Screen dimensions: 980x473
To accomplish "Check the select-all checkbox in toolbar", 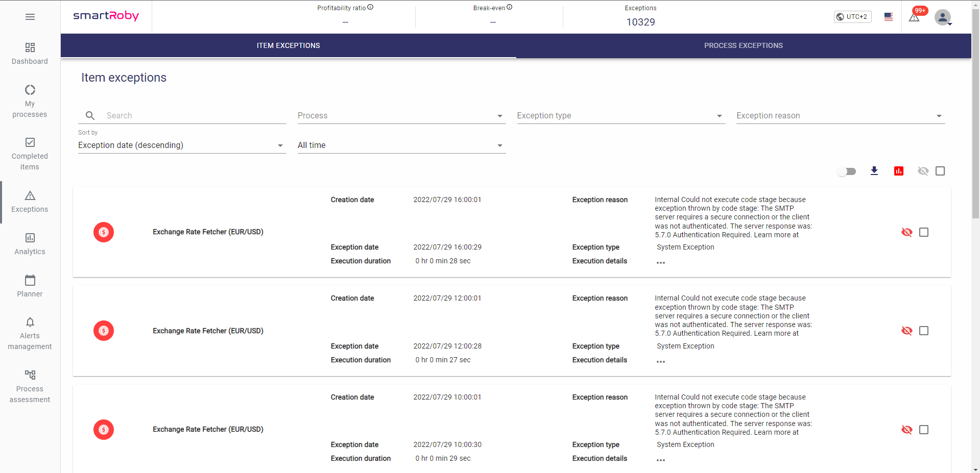I will [940, 171].
